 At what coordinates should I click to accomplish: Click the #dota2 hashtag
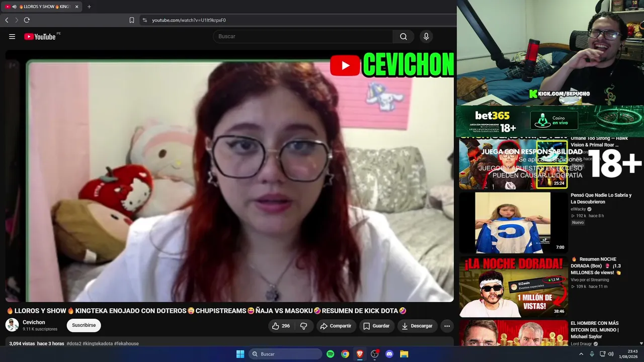click(74, 344)
